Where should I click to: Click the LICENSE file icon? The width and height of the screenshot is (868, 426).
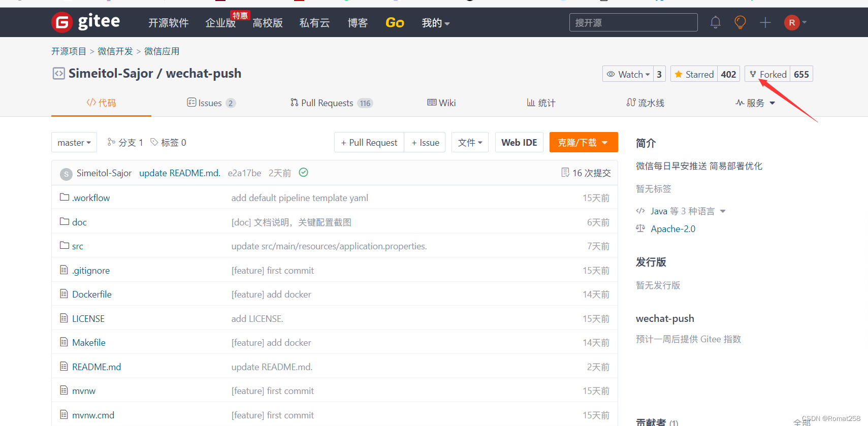click(x=64, y=318)
